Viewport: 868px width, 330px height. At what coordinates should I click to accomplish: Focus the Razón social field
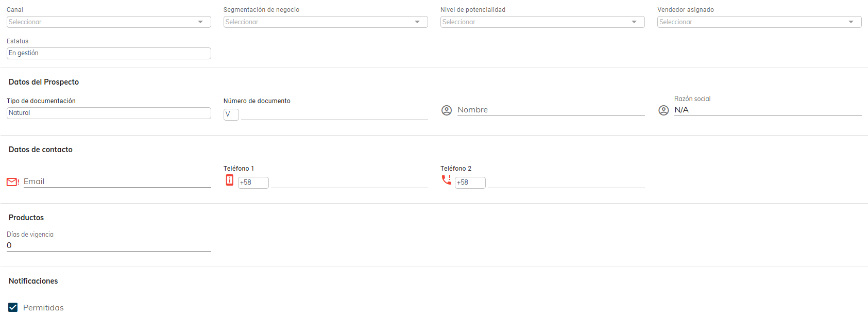click(x=768, y=110)
